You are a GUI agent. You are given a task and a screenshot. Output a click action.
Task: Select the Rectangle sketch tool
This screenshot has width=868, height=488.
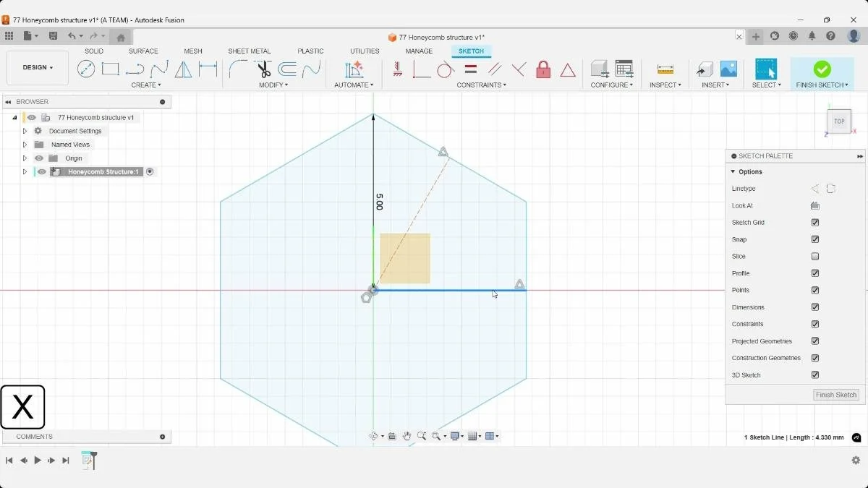[x=110, y=69]
